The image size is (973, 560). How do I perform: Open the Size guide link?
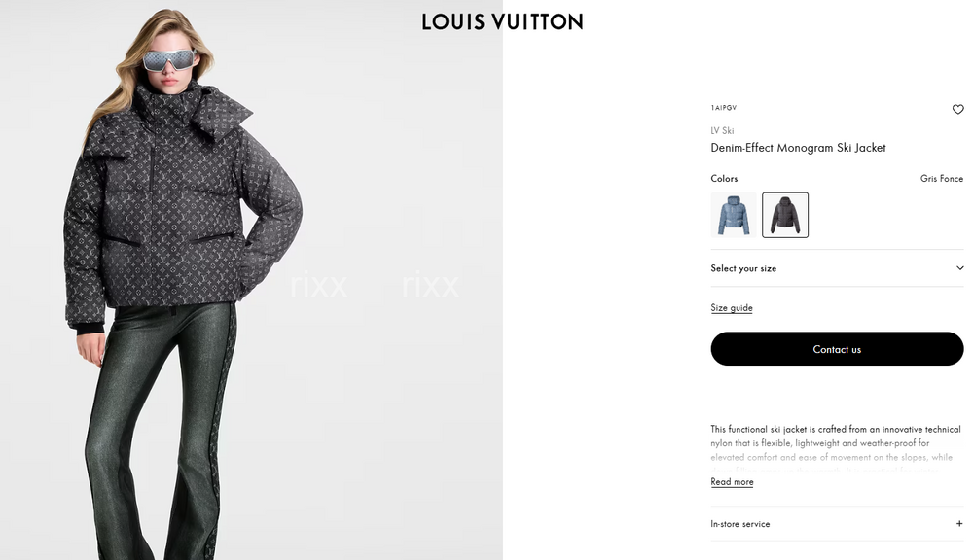tap(732, 307)
